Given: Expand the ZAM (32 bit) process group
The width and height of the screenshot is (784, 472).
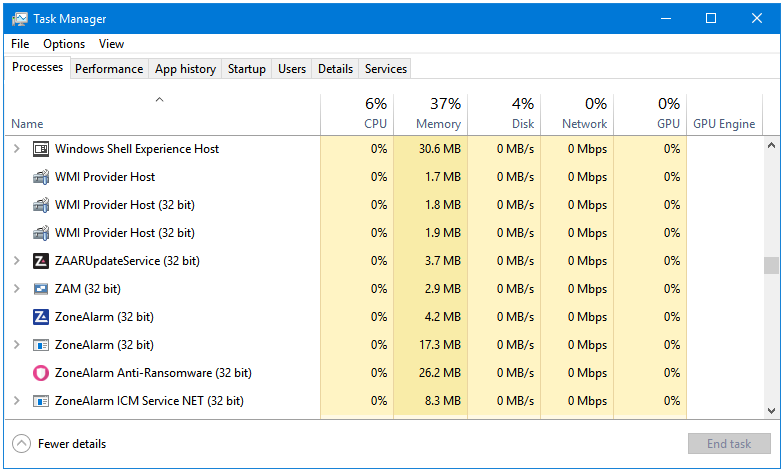Looking at the screenshot, I should tap(16, 288).
